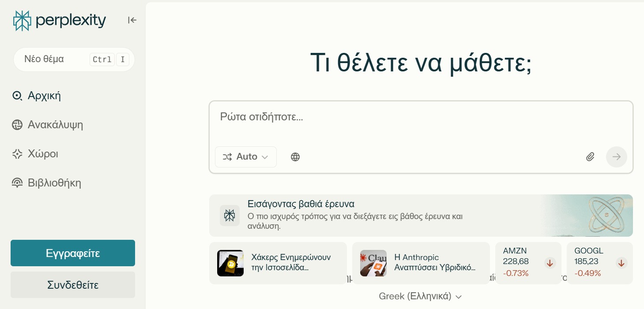Open the Greek (Ελληνικά) language dropdown
The height and width of the screenshot is (309, 644).
point(420,297)
